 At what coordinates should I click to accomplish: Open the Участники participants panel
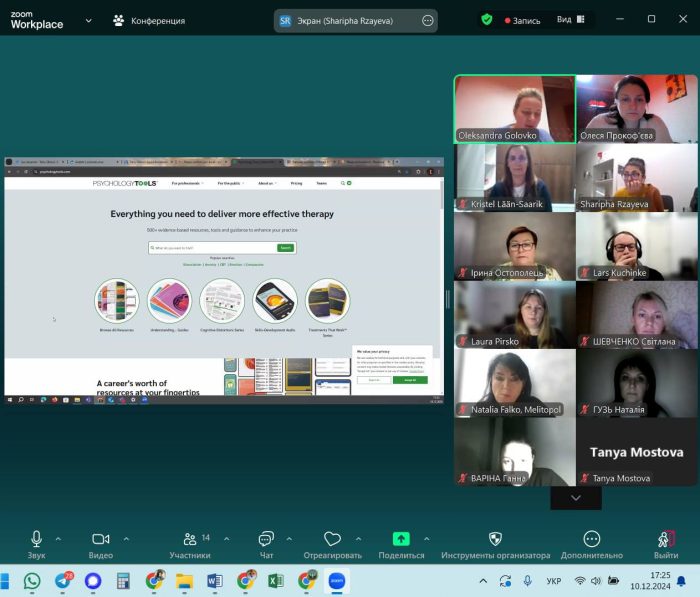click(x=189, y=540)
